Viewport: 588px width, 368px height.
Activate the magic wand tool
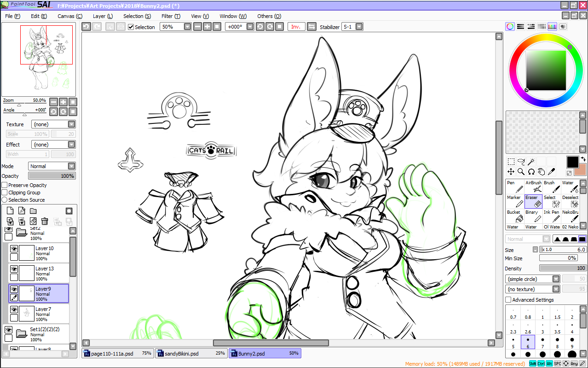(x=531, y=162)
